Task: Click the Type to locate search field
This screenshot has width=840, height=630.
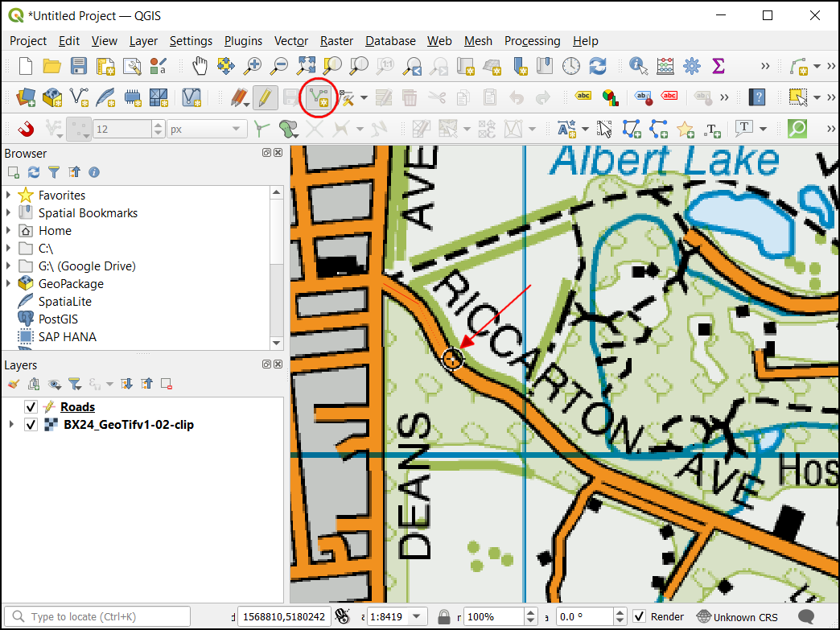Action: 101,617
